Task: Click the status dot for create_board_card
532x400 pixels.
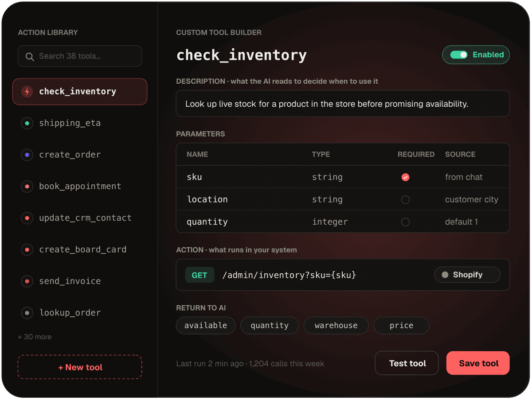Action: click(27, 250)
